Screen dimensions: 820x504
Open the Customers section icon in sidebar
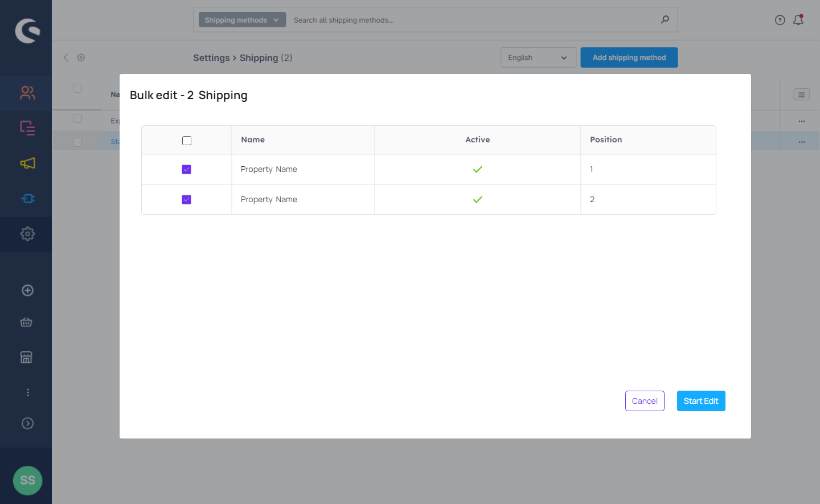click(x=27, y=93)
